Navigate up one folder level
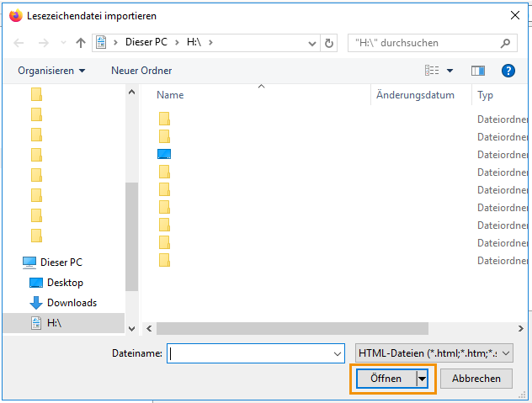The width and height of the screenshot is (532, 403). 81,43
